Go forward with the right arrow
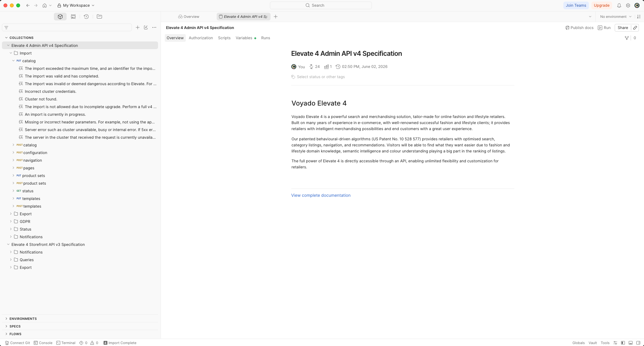The width and height of the screenshot is (644, 346). tap(36, 5)
